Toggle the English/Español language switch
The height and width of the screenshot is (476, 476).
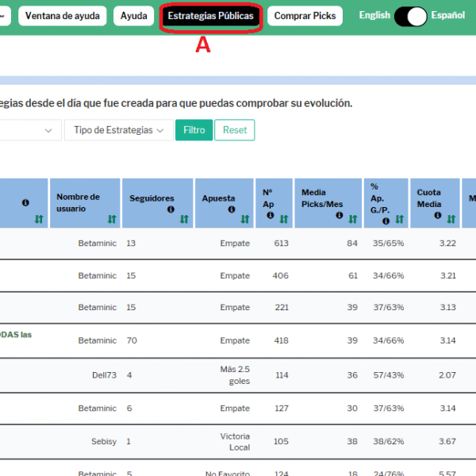tap(411, 16)
